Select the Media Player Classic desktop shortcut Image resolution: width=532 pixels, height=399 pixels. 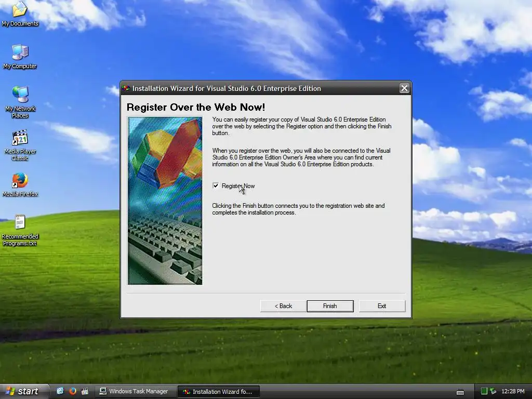20,145
